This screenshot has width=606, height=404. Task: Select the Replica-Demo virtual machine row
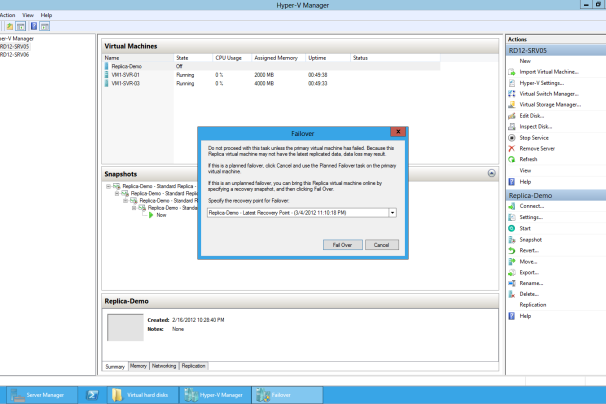(272, 66)
